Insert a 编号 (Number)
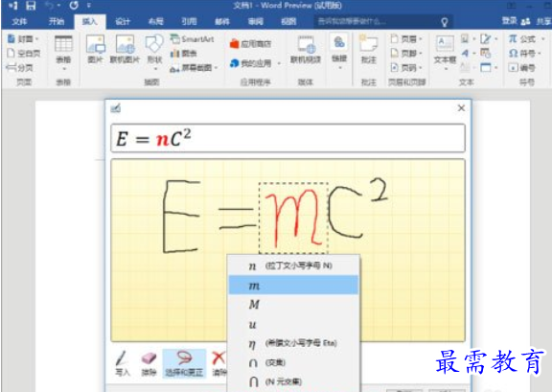Viewport: 552px width, 392px height. tap(521, 68)
